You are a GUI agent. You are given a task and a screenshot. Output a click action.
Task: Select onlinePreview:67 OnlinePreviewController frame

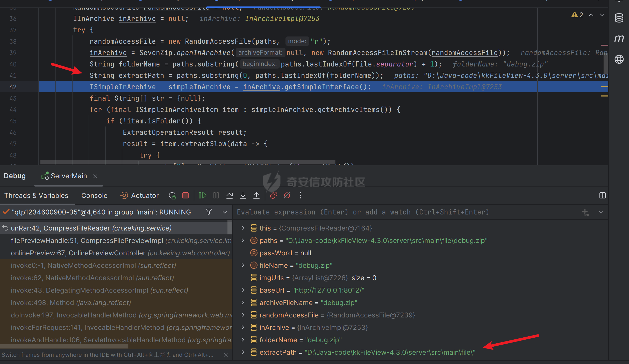116,253
